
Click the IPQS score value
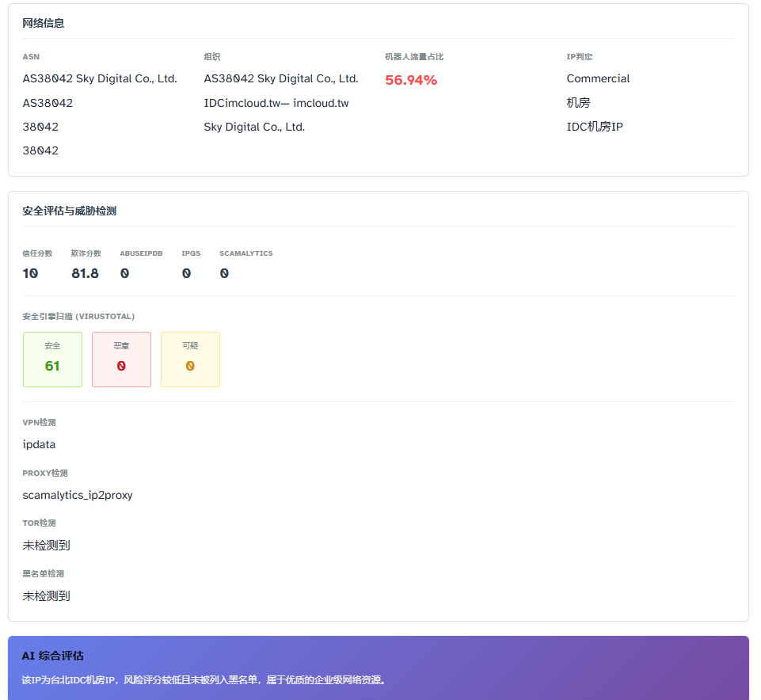(x=186, y=273)
